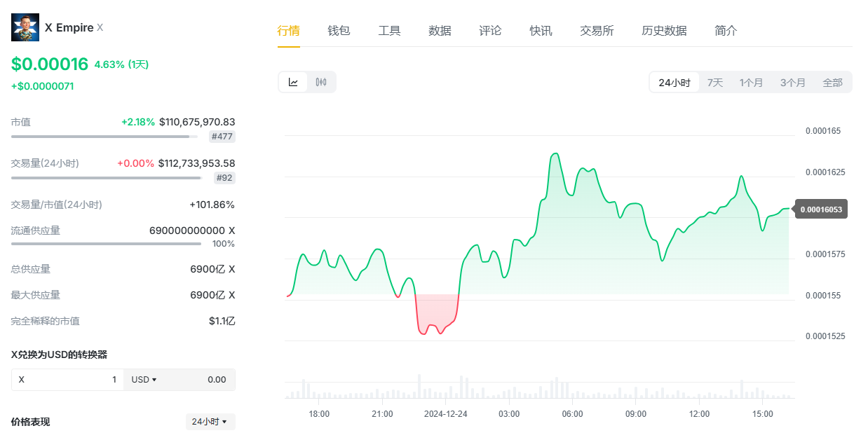868x433 pixels.
Task: Open the 简介 tab
Action: [726, 31]
